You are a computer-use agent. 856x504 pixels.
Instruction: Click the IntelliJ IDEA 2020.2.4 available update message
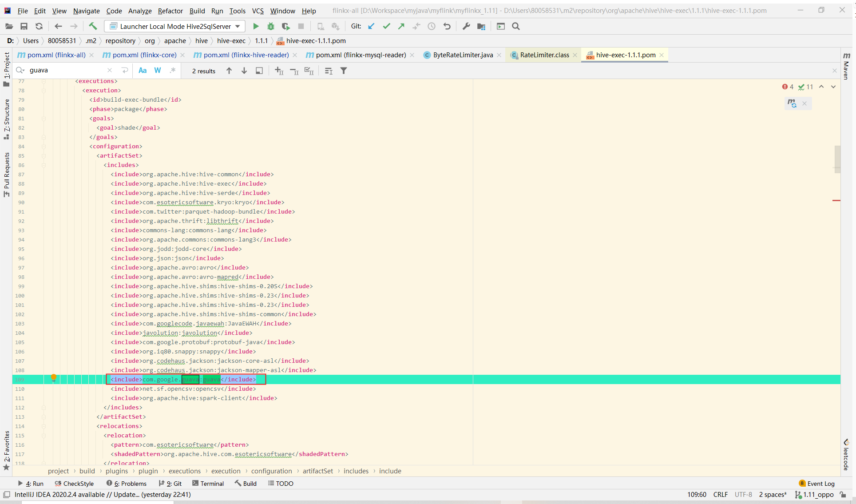tap(103, 494)
